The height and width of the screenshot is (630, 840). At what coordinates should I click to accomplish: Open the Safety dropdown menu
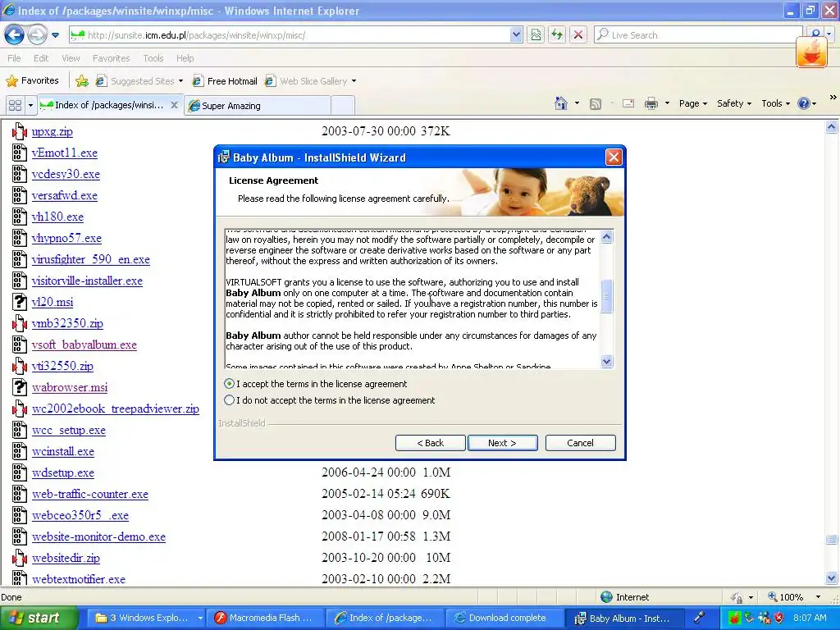(734, 103)
